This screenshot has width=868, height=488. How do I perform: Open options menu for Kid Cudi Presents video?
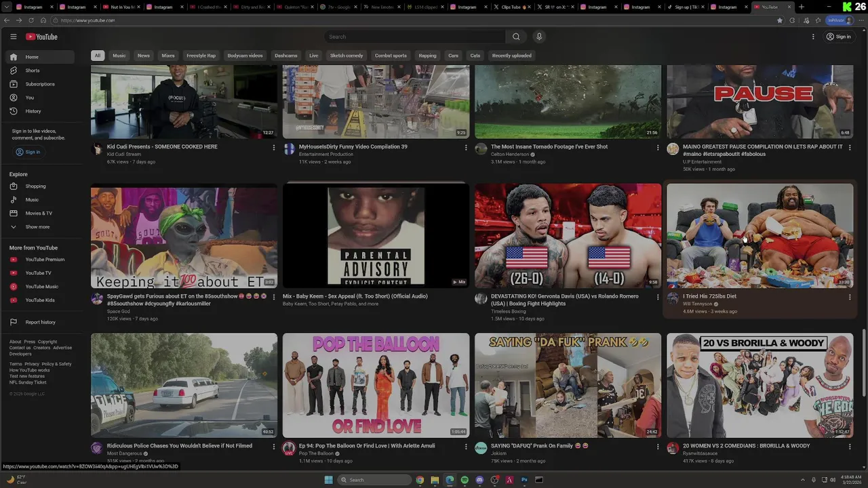coord(274,147)
